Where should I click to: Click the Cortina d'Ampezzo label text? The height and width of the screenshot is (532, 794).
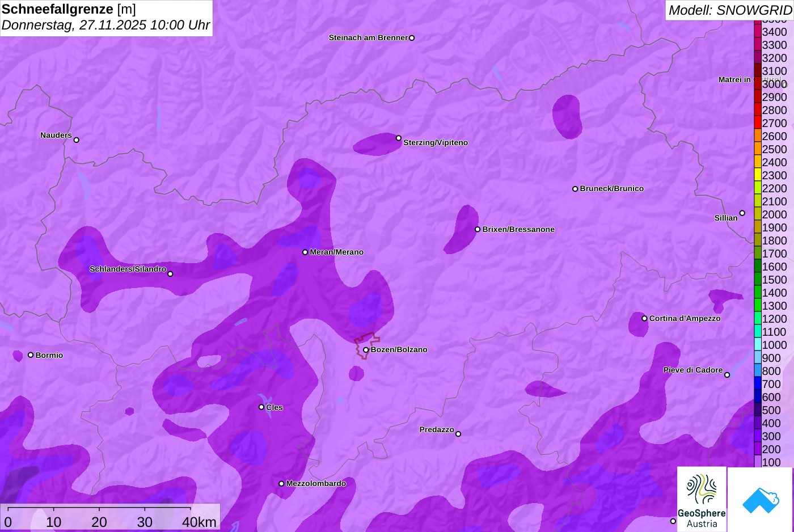click(x=685, y=319)
